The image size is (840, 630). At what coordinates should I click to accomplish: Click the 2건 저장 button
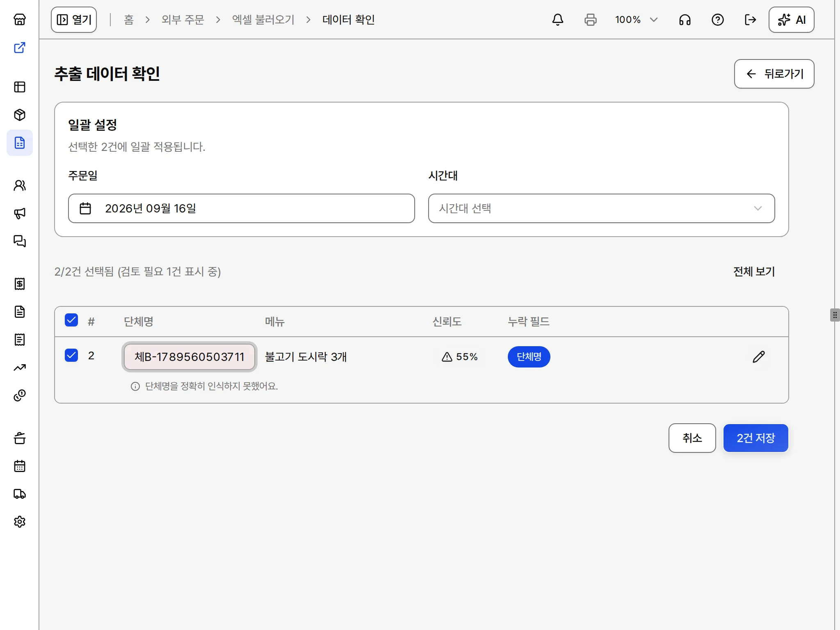tap(756, 438)
